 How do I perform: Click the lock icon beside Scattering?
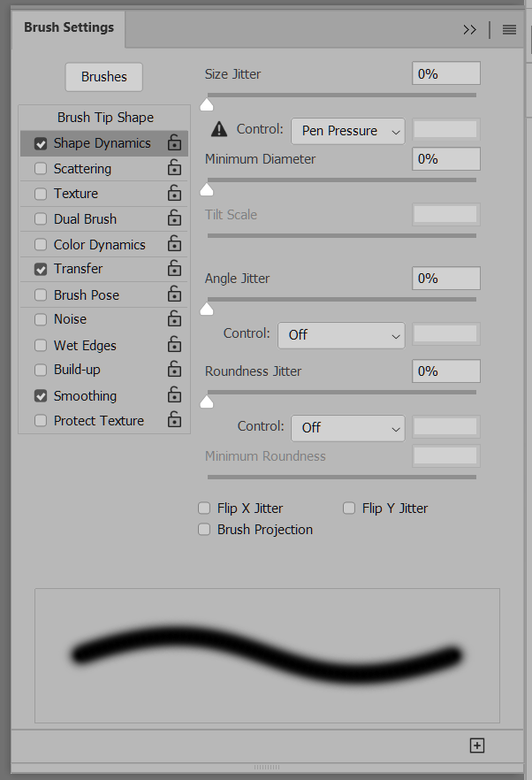(x=174, y=168)
